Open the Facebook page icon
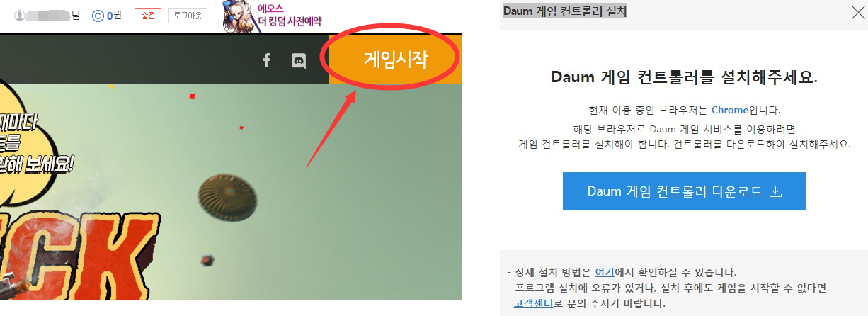The width and height of the screenshot is (868, 316). pyautogui.click(x=266, y=61)
